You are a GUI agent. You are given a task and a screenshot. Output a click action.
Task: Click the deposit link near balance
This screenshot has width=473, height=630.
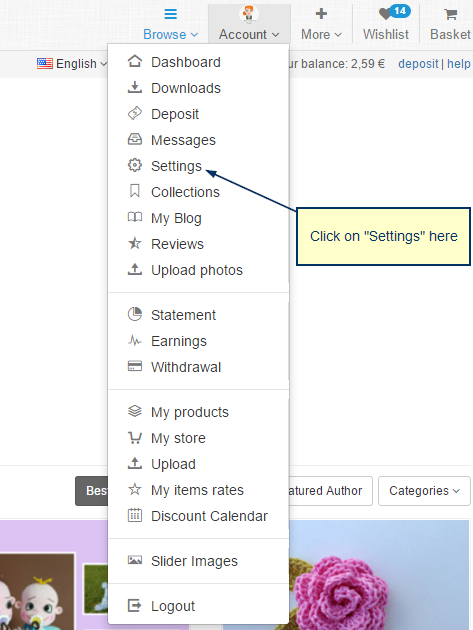click(x=418, y=63)
